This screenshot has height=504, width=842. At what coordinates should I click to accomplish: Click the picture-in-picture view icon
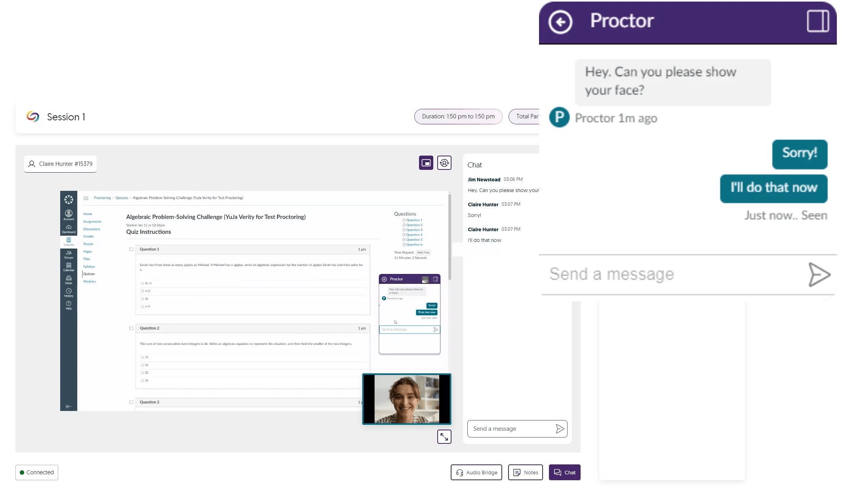coord(426,163)
